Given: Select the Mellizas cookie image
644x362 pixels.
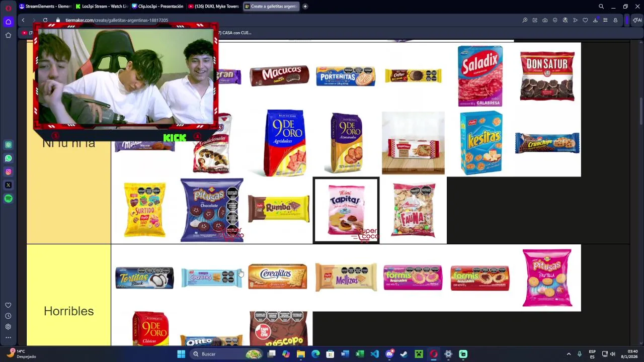Looking at the screenshot, I should (x=346, y=278).
